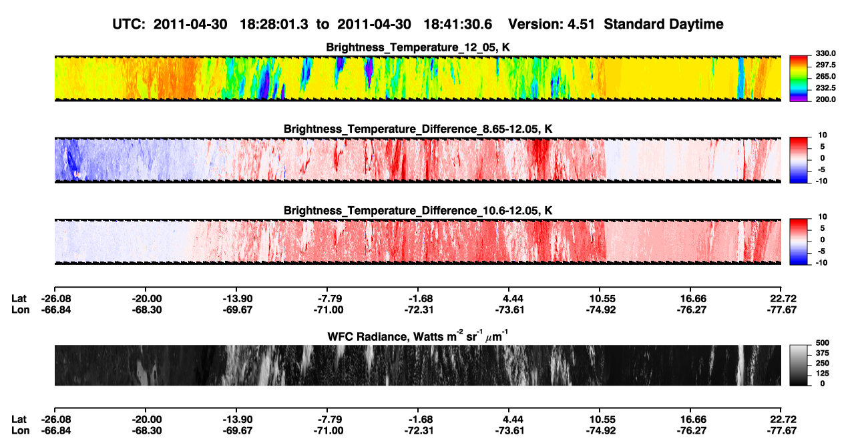The image size is (868, 445).
Task: Open the 8.65-12.05 difference image strip
Action: point(418,160)
